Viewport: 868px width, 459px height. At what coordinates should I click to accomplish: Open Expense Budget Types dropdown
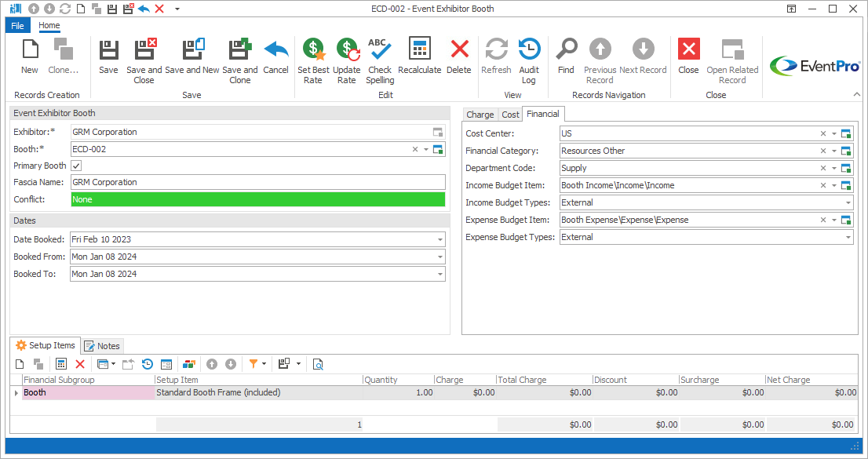point(848,237)
